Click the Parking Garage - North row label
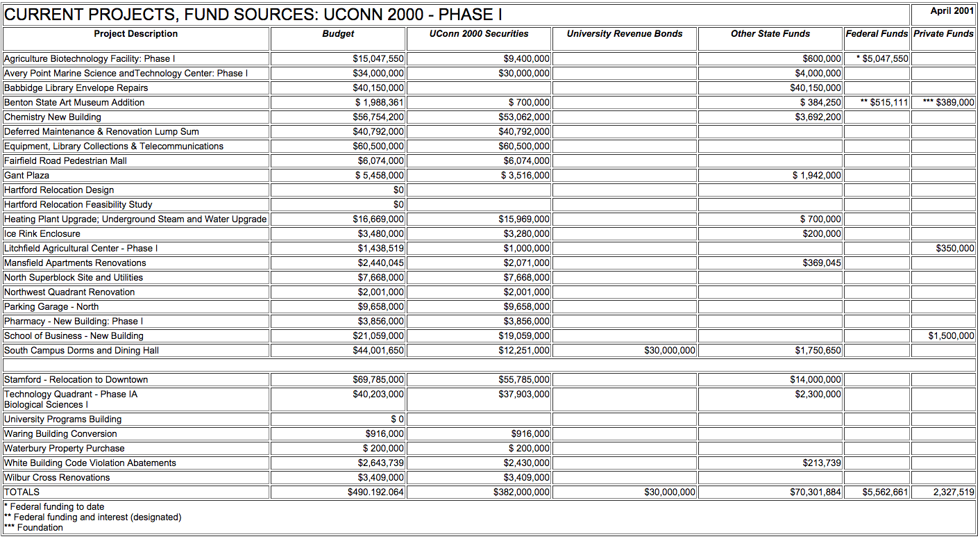 coord(51,307)
